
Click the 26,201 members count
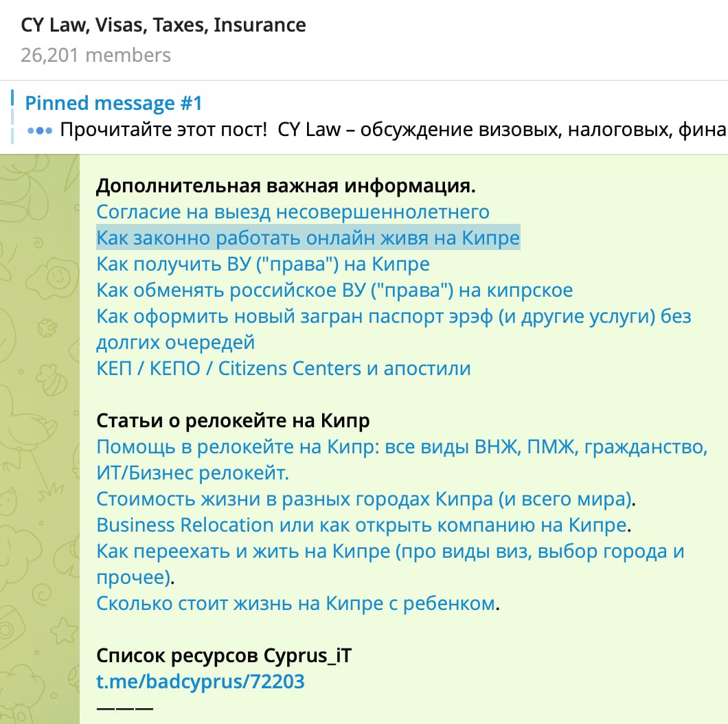(x=95, y=55)
